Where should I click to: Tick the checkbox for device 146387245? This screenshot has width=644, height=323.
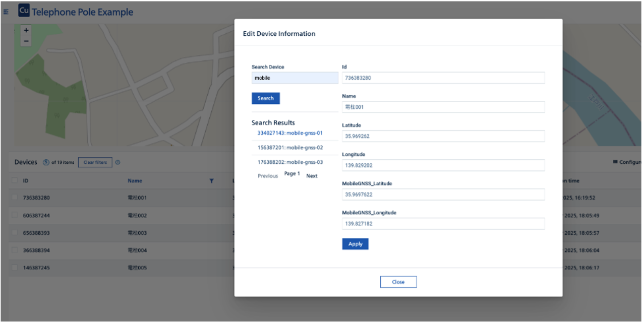coord(15,268)
